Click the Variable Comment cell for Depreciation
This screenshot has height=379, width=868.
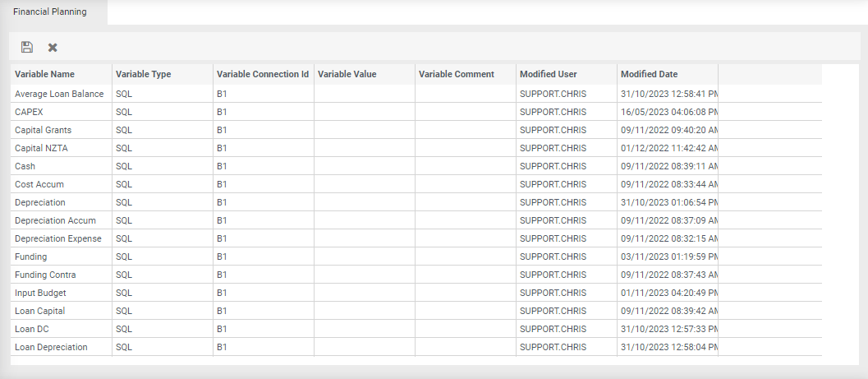(x=465, y=202)
